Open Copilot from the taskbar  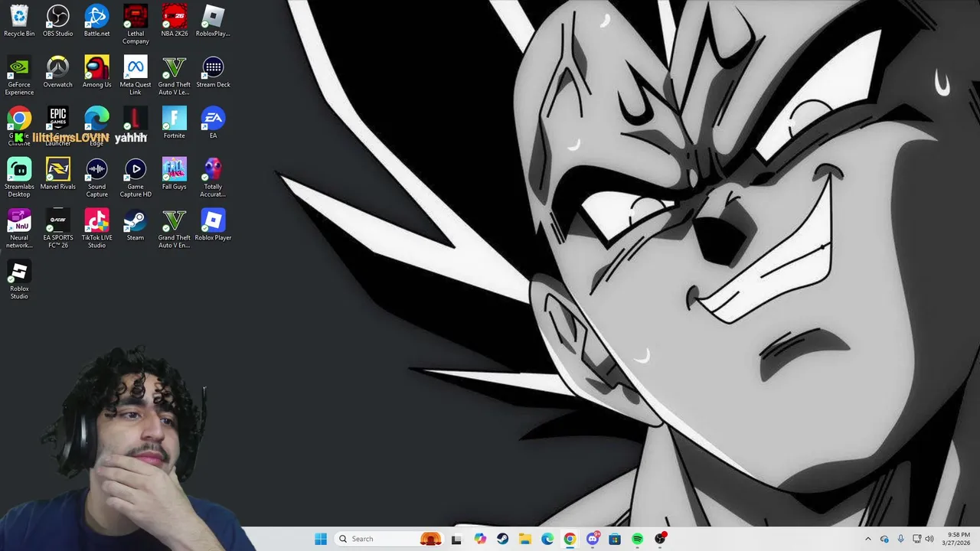point(480,539)
